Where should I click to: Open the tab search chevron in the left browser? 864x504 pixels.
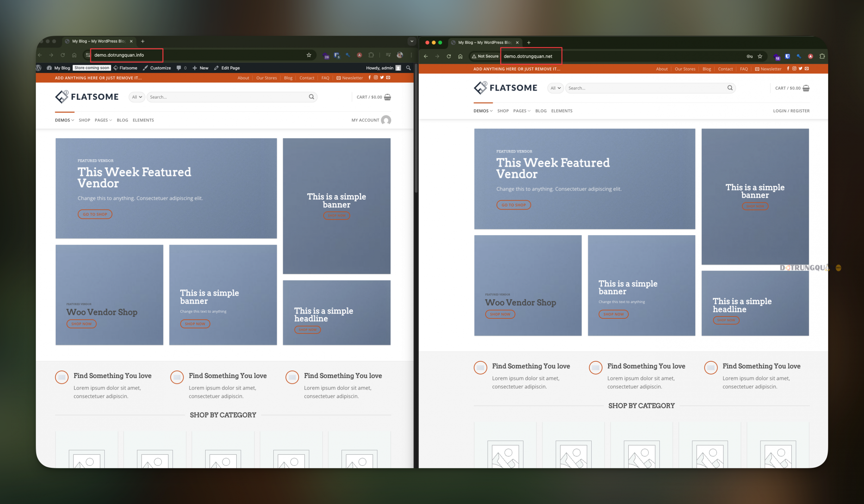tap(411, 41)
